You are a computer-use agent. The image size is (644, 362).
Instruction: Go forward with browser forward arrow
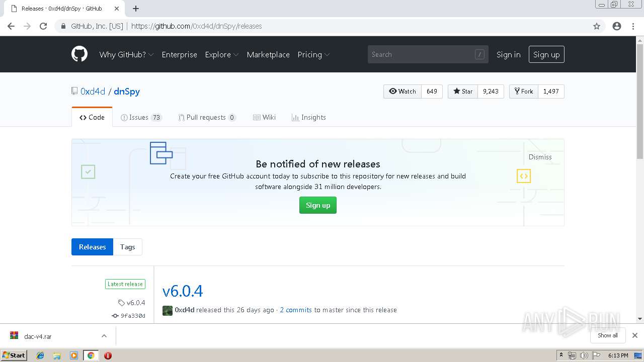tap(27, 26)
